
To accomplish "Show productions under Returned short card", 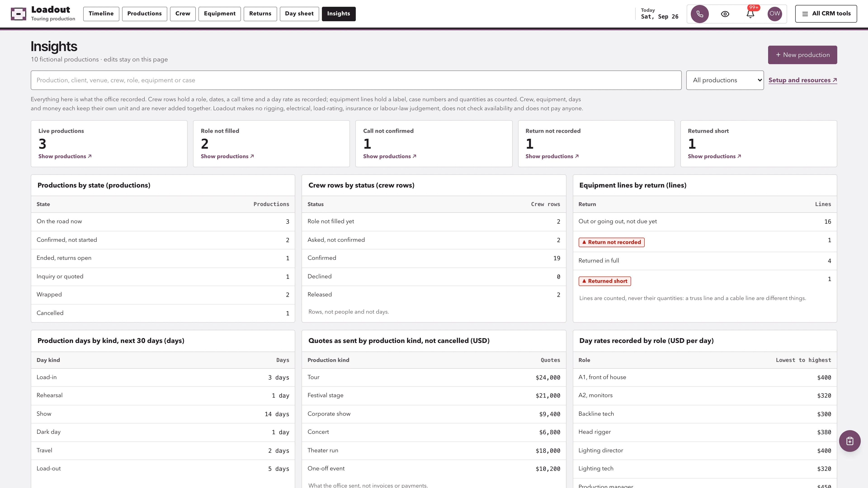I will click(714, 156).
